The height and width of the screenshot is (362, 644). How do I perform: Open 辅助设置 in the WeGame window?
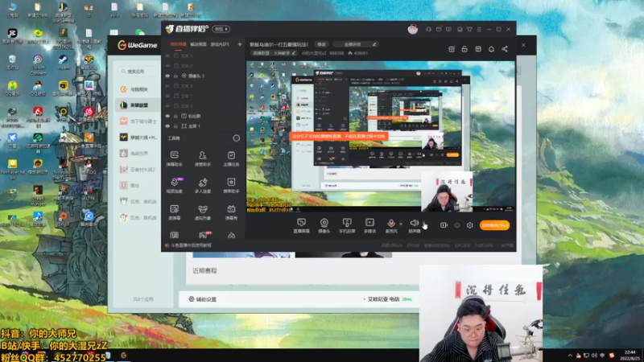tap(203, 299)
